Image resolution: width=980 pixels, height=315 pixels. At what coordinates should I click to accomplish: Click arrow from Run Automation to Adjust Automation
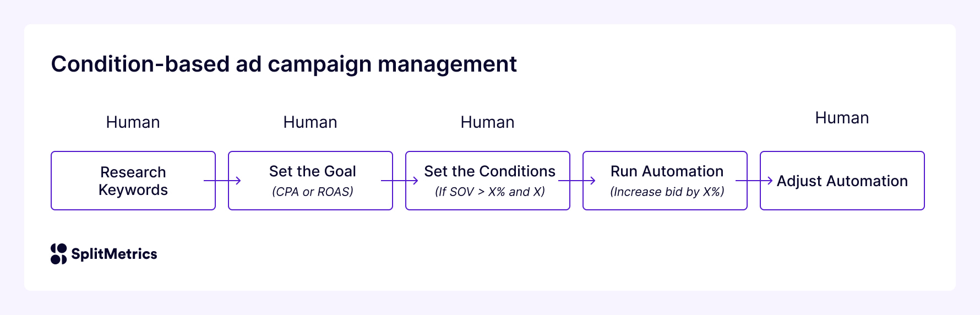click(x=754, y=181)
